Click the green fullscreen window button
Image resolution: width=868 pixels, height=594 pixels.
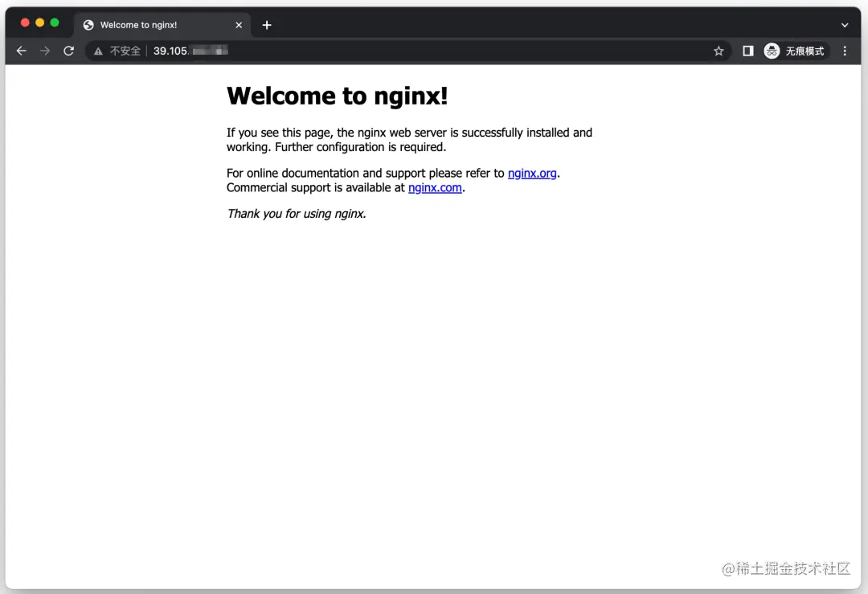[55, 23]
